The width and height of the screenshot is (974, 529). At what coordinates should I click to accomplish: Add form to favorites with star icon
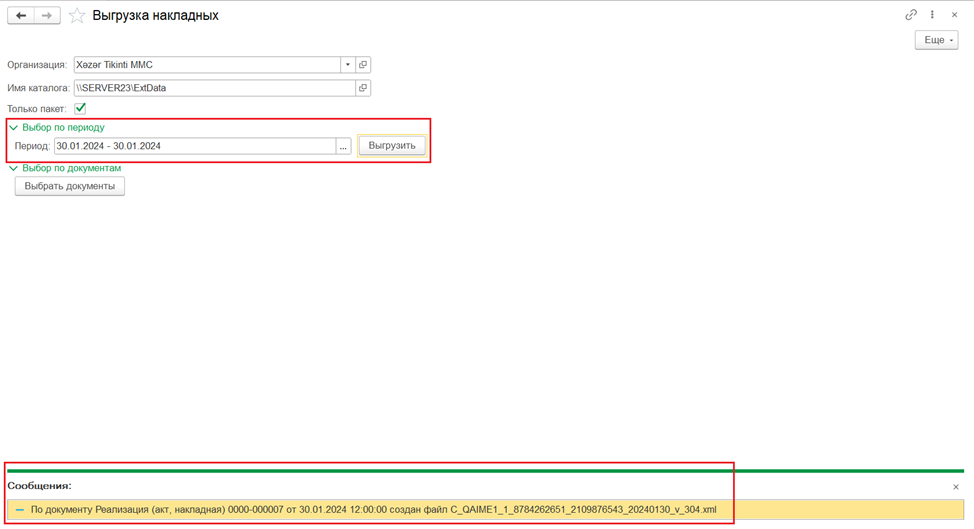[77, 16]
